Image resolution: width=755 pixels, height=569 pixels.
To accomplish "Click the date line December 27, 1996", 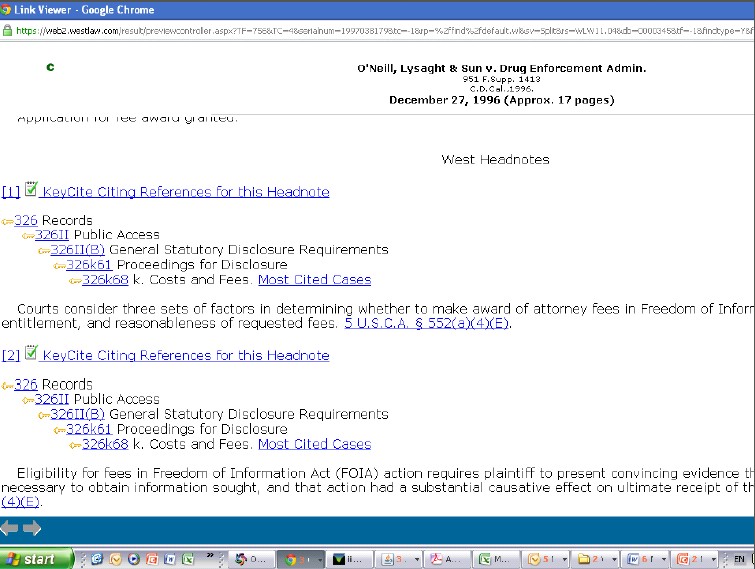I will (502, 100).
